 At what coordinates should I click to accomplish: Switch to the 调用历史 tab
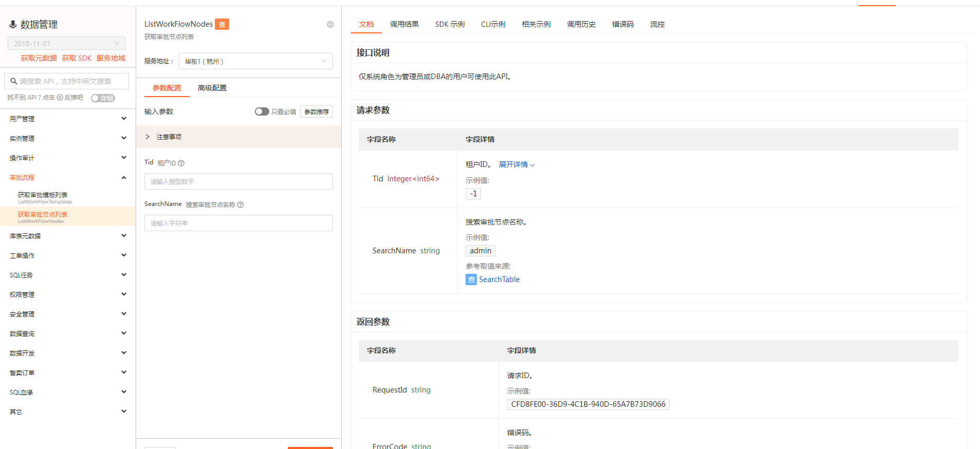point(581,24)
